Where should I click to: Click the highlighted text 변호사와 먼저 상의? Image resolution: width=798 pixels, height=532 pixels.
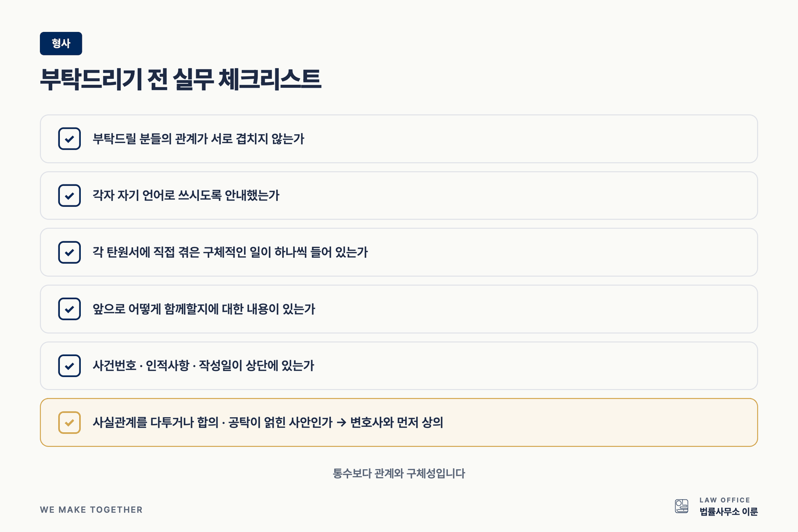tap(397, 422)
